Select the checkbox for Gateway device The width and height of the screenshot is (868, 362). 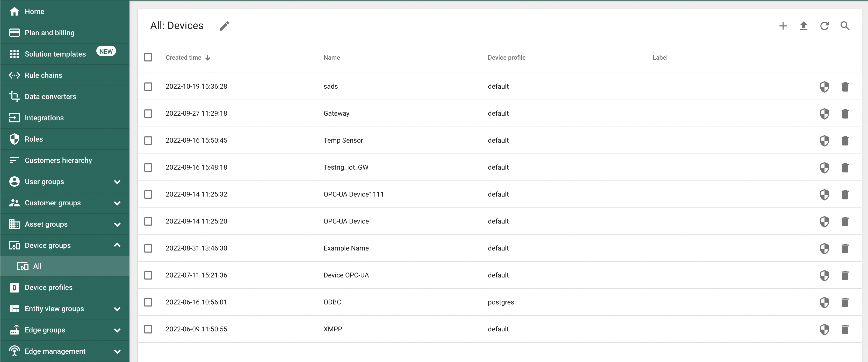point(148,114)
